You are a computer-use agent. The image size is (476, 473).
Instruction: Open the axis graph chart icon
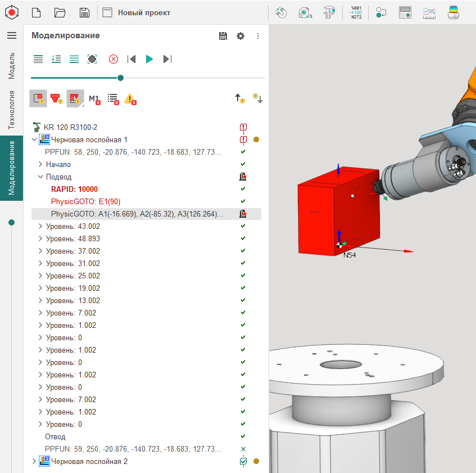click(x=429, y=12)
